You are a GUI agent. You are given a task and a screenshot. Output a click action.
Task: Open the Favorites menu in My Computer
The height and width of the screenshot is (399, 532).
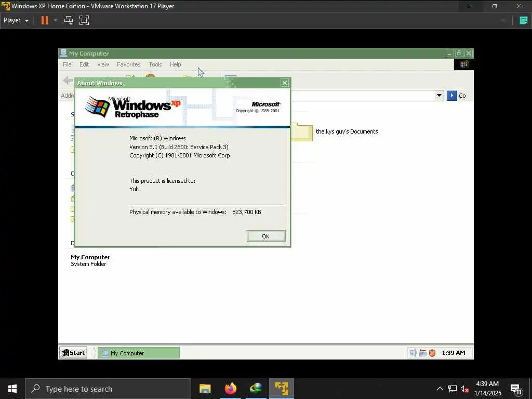point(129,64)
